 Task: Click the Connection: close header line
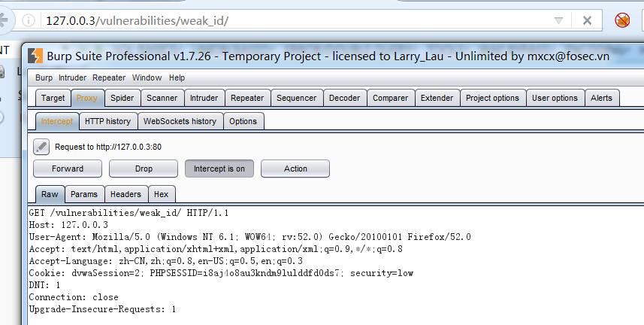(x=74, y=297)
